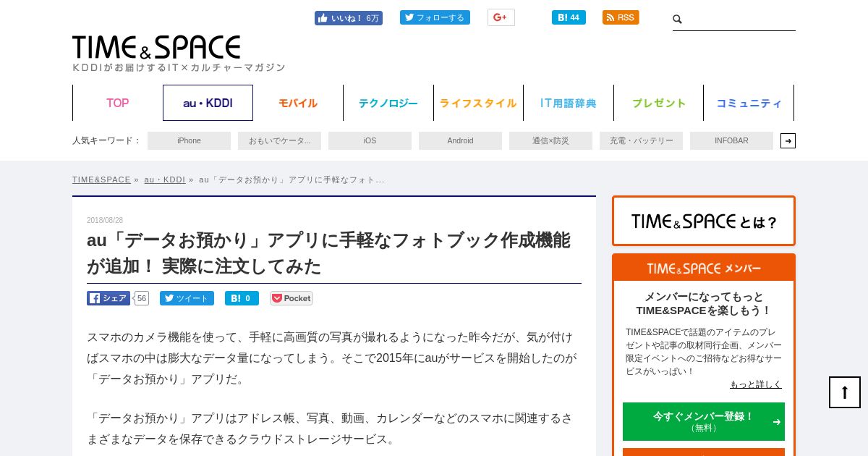Follow the TIME&SPACE breadcrumb link
The image size is (868, 456).
[101, 180]
